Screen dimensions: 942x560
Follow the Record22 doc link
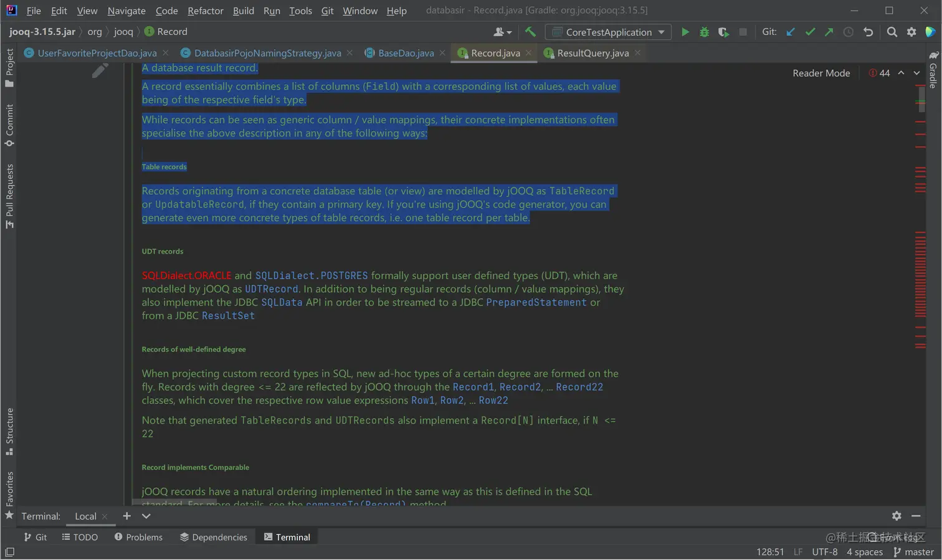[x=579, y=387]
